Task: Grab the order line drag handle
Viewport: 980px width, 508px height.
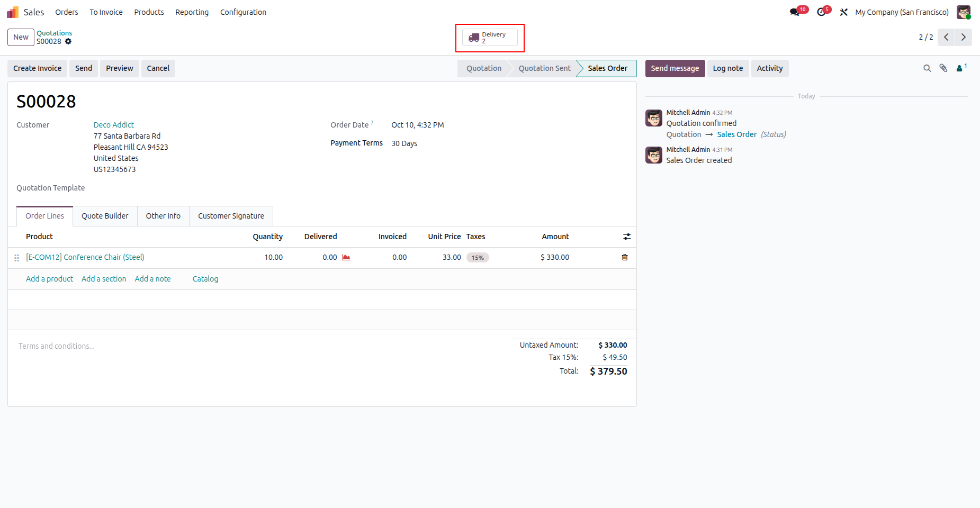Action: click(17, 258)
